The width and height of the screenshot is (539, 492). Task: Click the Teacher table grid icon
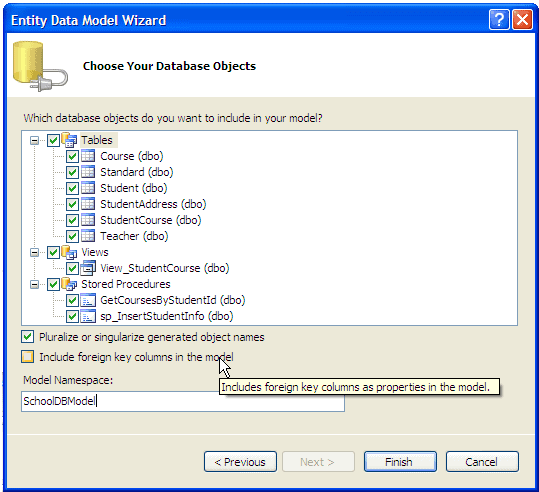[88, 236]
